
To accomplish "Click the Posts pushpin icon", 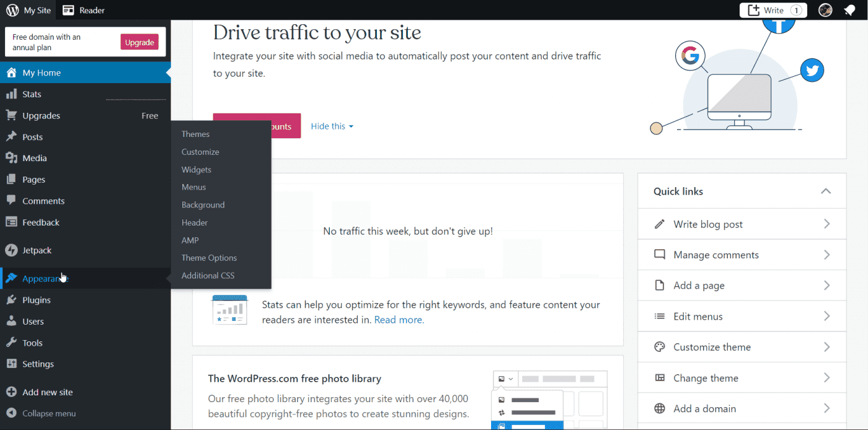I will pos(11,137).
